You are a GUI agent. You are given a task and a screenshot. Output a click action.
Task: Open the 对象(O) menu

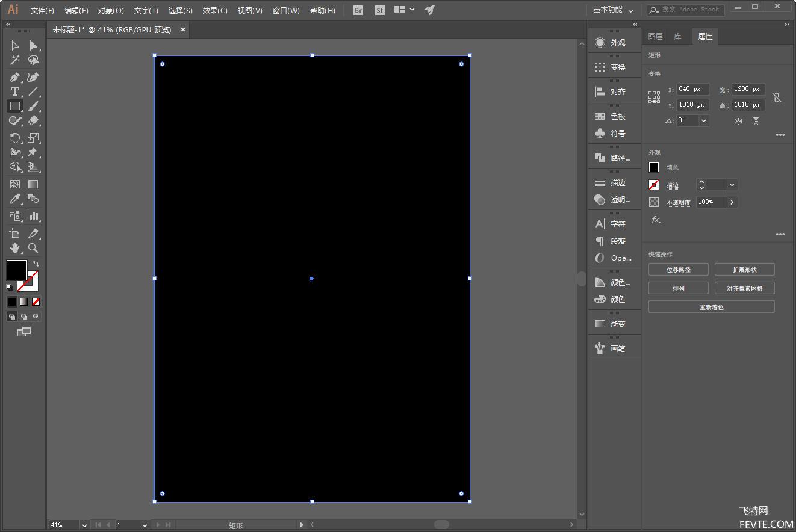(111, 11)
